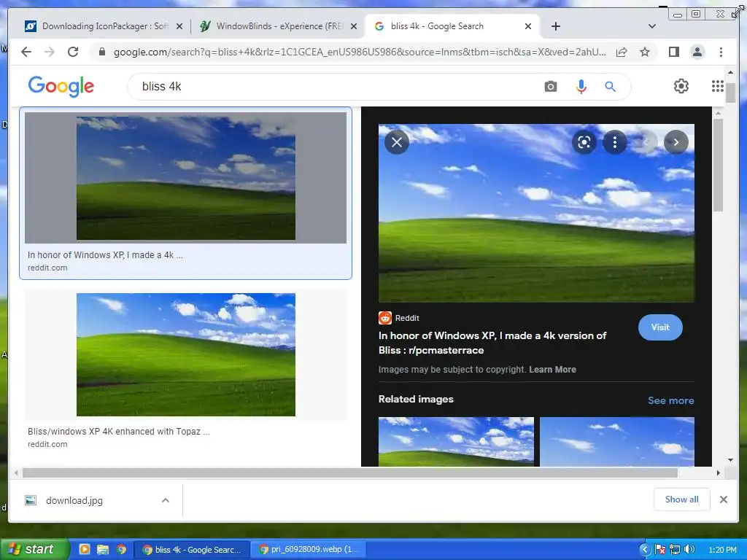Close the image preview panel
The width and height of the screenshot is (747, 560).
pyautogui.click(x=397, y=142)
